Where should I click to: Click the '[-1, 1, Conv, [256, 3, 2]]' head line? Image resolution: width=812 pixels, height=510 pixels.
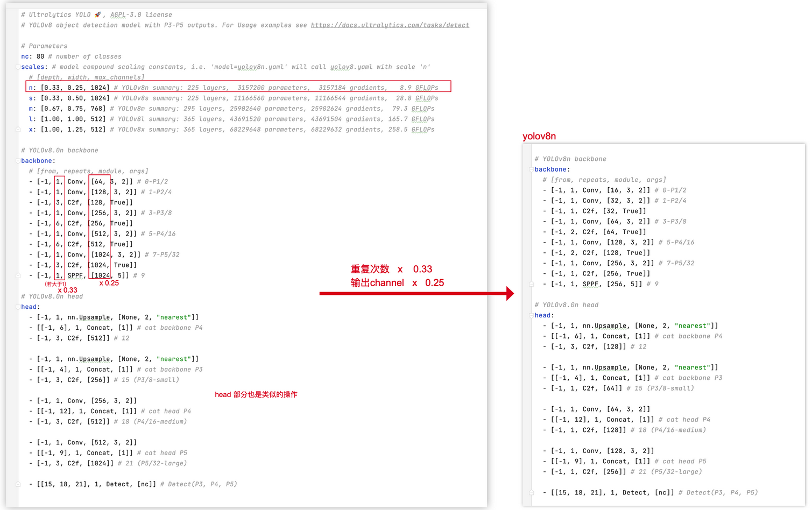click(83, 401)
